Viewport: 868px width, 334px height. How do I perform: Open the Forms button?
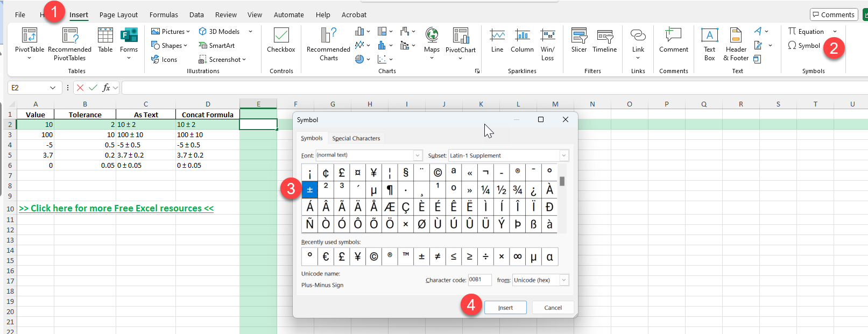pyautogui.click(x=129, y=42)
